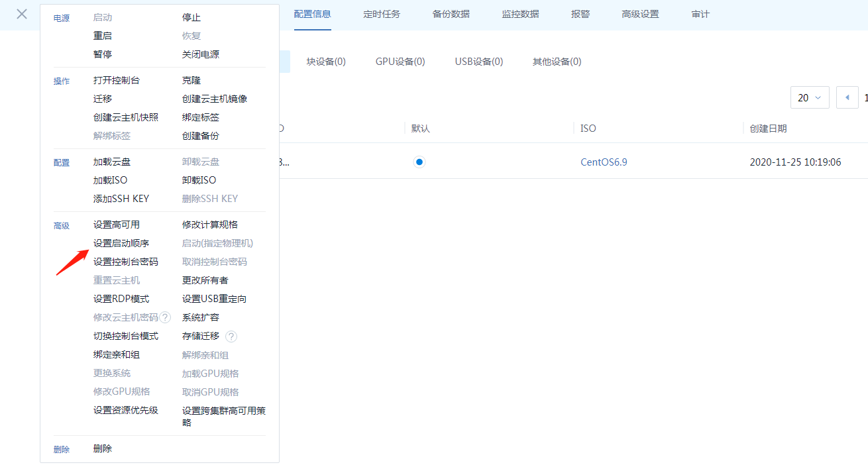This screenshot has height=471, width=868.
Task: Select the USB设备(0) device tab
Action: 478,61
